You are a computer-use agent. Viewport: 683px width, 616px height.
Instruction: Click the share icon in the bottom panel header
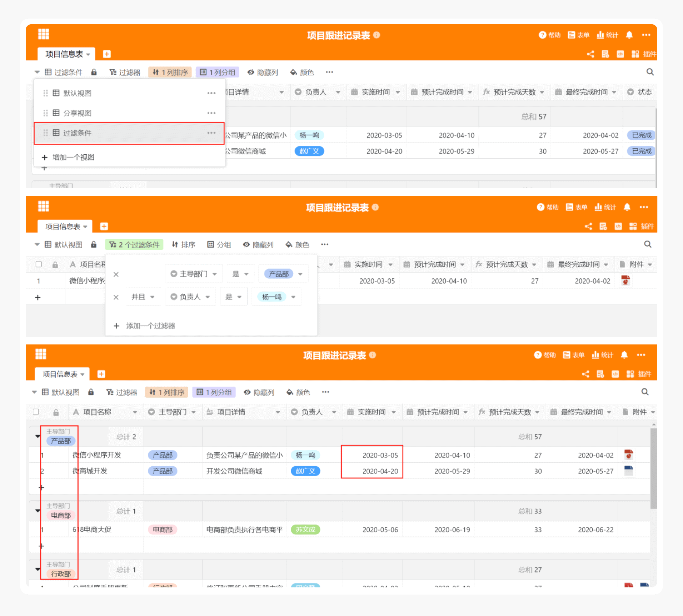(585, 374)
